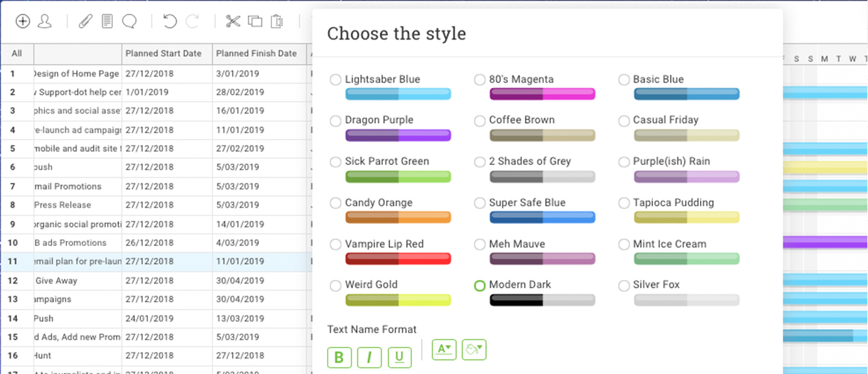Click the undo arrow icon

point(170,21)
